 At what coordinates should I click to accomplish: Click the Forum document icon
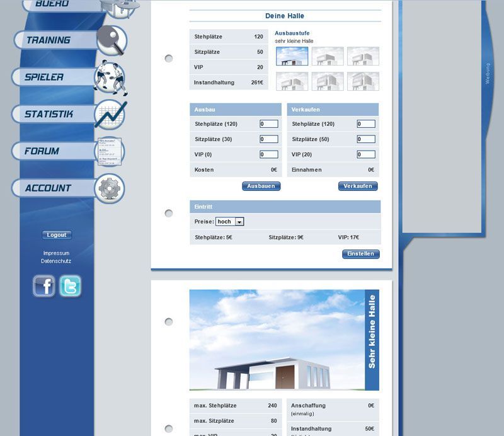[x=110, y=151]
